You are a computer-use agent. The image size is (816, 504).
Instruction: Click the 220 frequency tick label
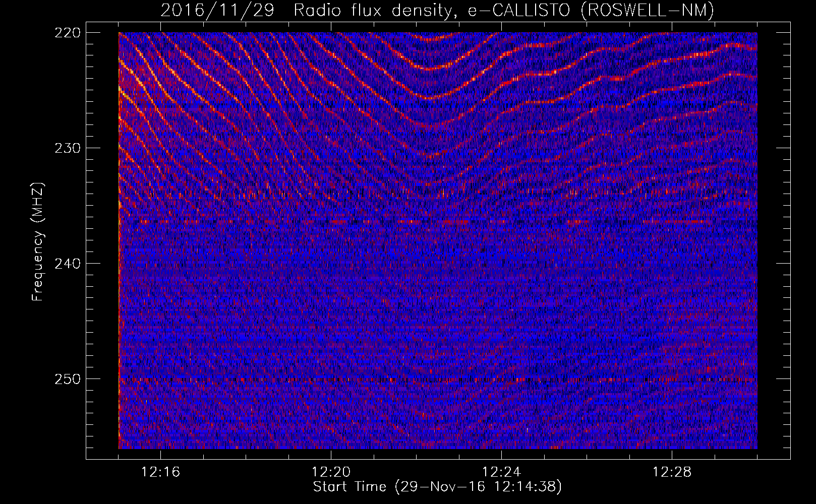point(67,33)
